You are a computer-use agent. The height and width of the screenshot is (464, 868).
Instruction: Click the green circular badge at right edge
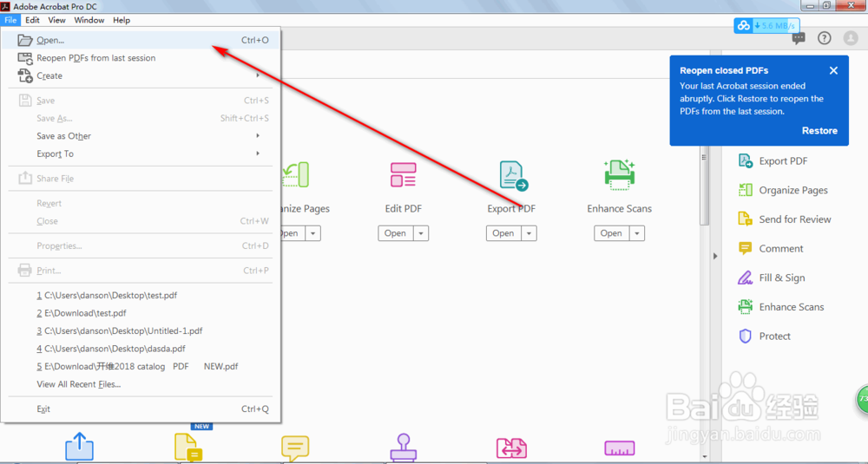pos(863,399)
